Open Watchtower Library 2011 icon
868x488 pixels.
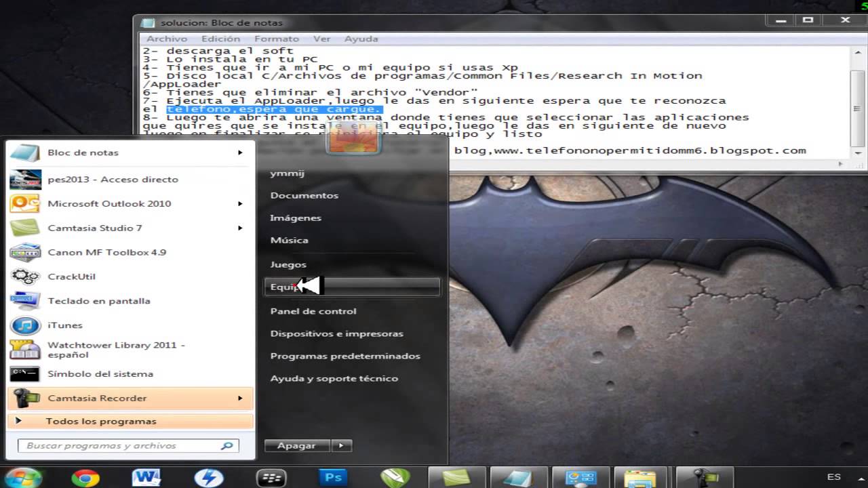[x=25, y=350]
